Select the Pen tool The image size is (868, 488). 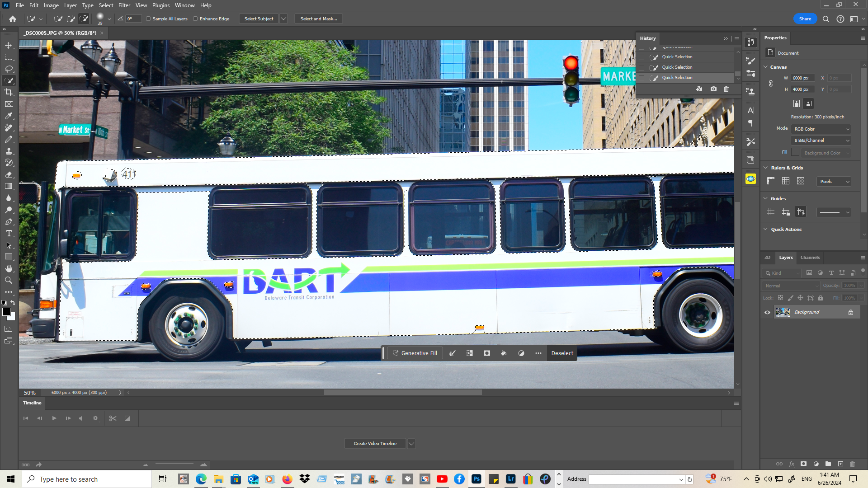[x=9, y=221]
